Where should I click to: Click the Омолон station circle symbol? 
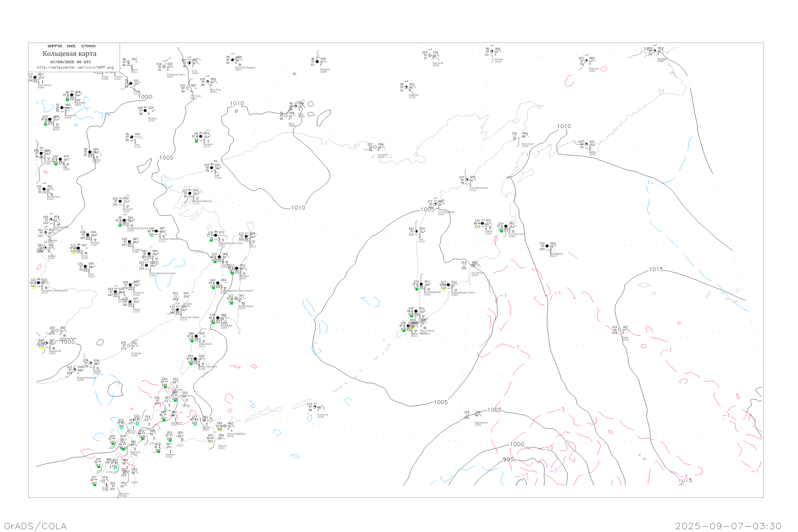click(x=492, y=52)
